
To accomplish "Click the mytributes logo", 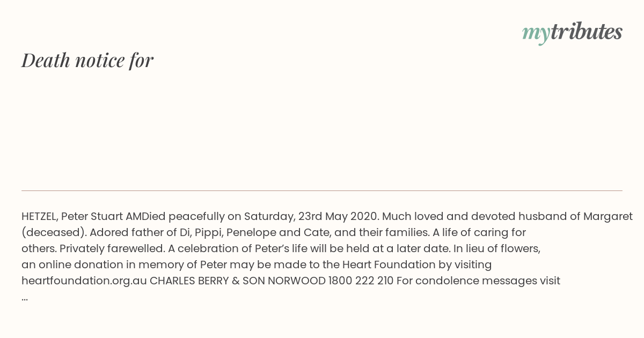I will (572, 33).
